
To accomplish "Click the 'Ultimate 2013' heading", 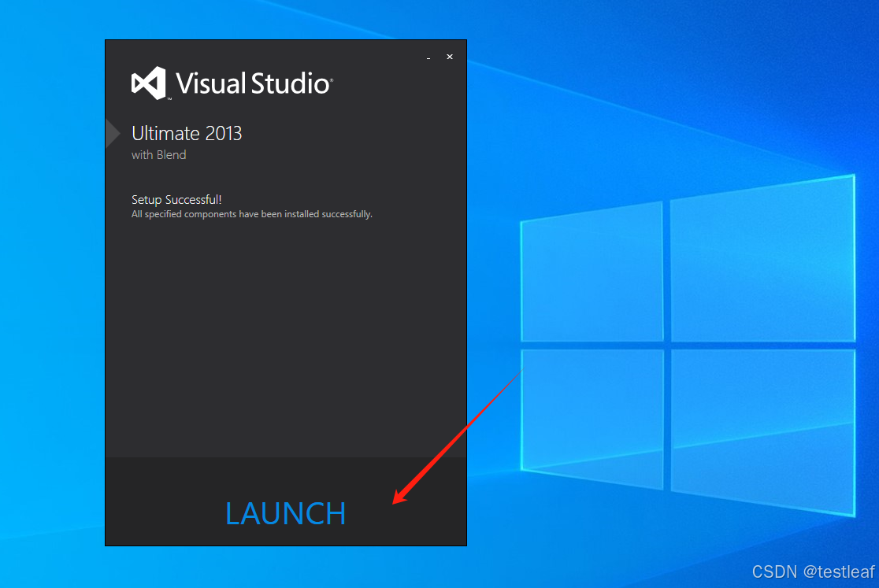I will [187, 133].
